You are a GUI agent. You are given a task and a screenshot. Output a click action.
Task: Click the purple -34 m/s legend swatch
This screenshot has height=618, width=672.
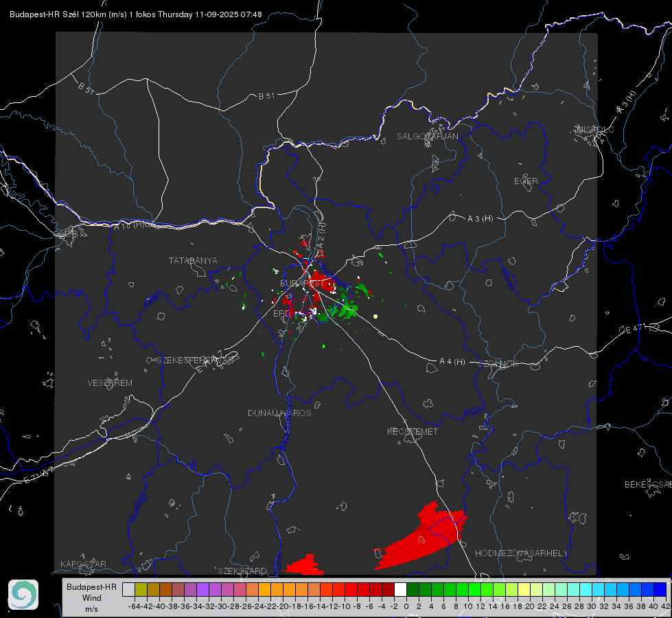click(202, 589)
